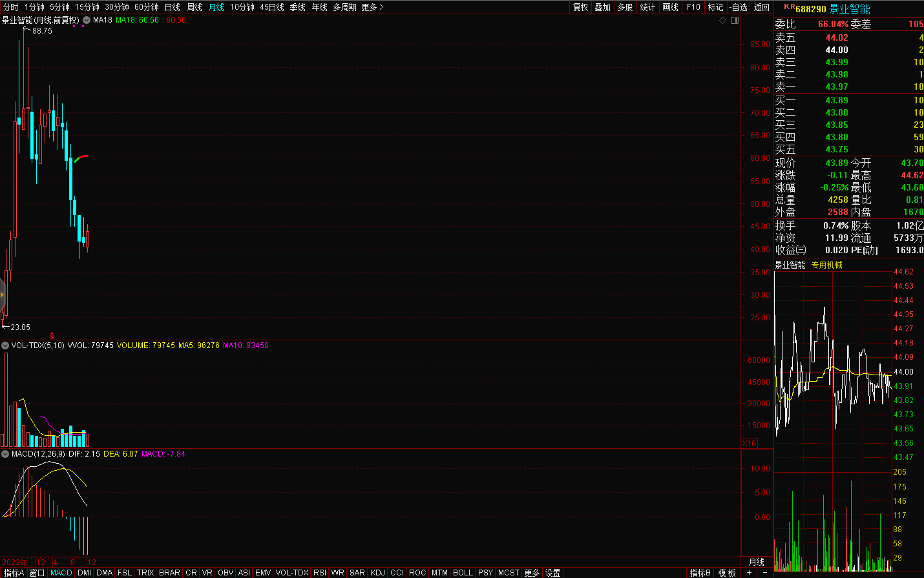Select the CCI indicator tab
Viewport: 924px width, 578px height.
[397, 573]
